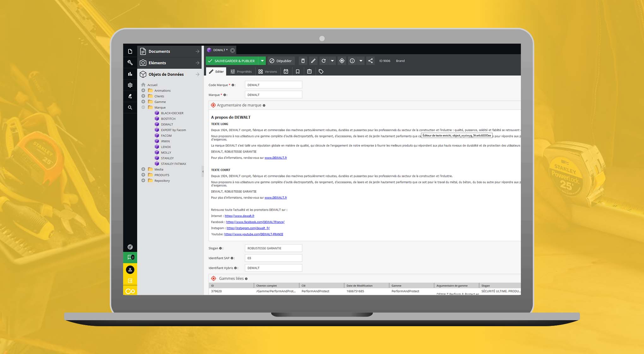
Task: Open the Settings gear icon in the sidebar
Action: coord(130,85)
